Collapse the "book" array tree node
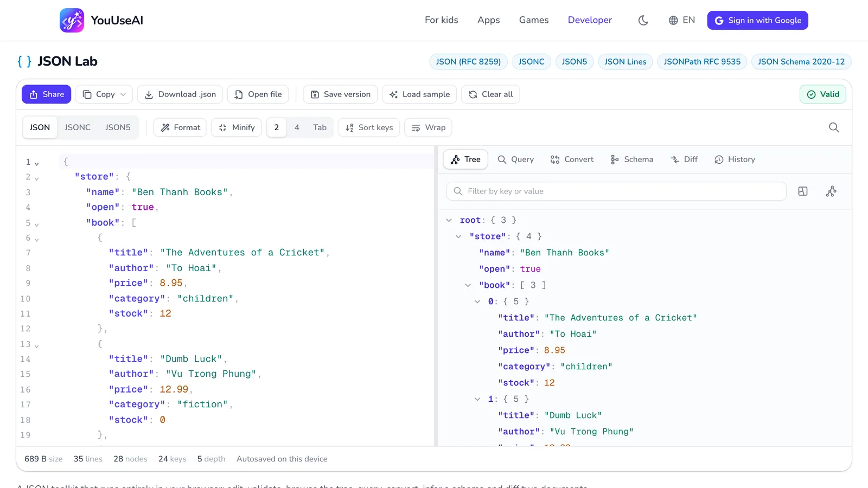 click(x=468, y=285)
